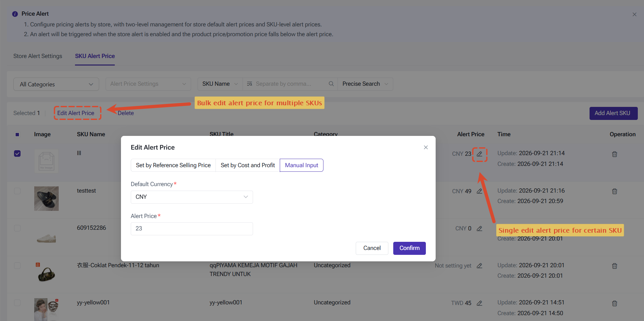Image resolution: width=644 pixels, height=321 pixels.
Task: Click pencil edit icon beside TWD 45
Action: click(x=479, y=303)
